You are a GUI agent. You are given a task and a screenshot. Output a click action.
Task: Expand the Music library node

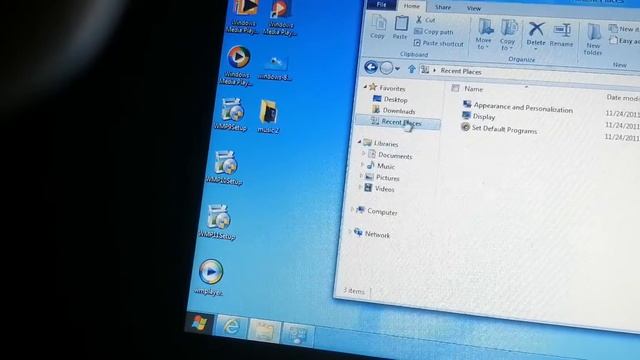pos(362,164)
